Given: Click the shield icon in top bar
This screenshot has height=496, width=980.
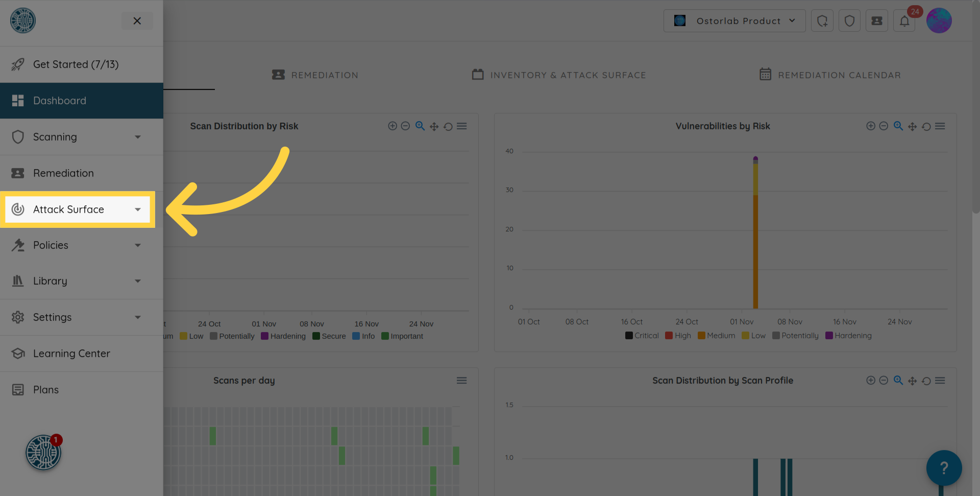Looking at the screenshot, I should tap(849, 21).
